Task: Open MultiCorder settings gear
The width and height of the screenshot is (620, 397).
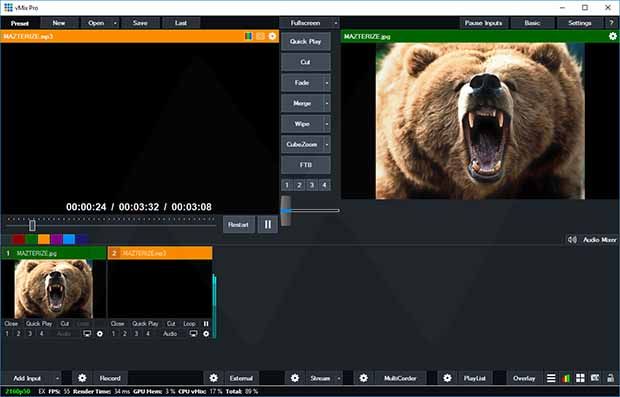Action: coord(363,378)
